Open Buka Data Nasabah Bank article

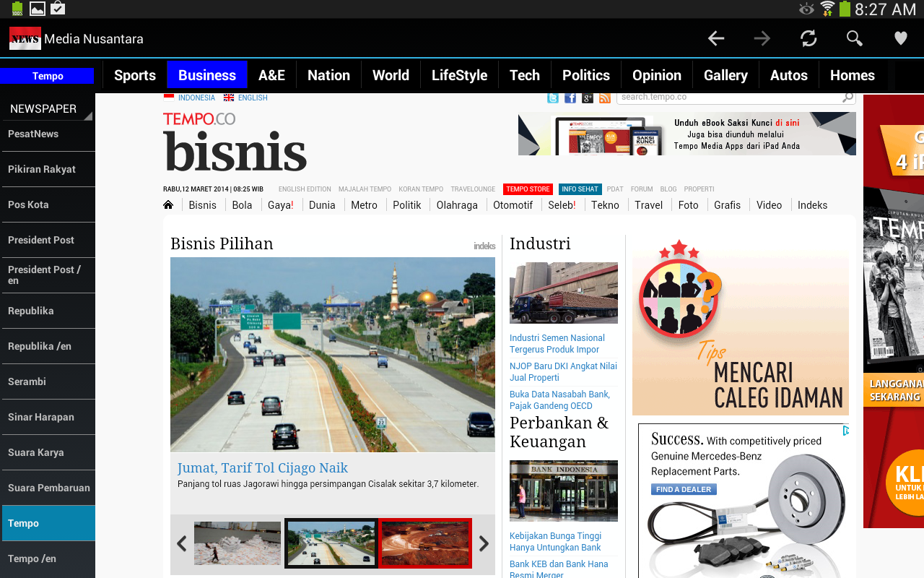[559, 400]
